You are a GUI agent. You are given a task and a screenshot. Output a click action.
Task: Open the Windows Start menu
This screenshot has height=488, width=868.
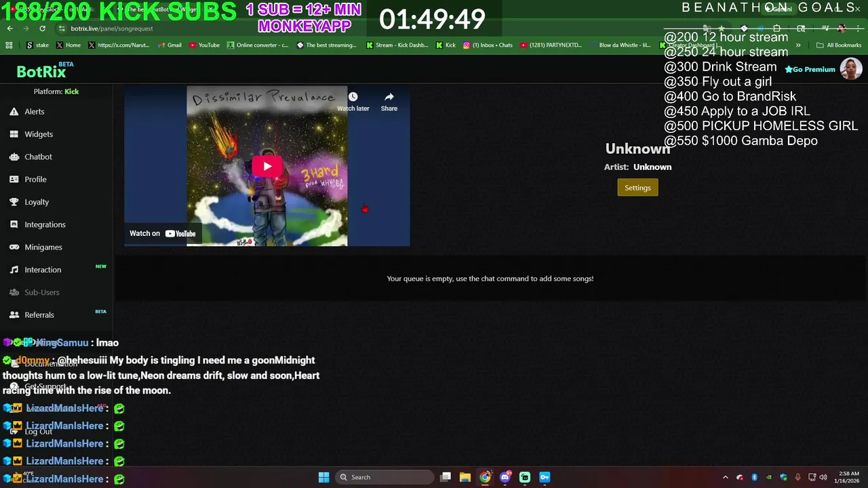(x=323, y=477)
